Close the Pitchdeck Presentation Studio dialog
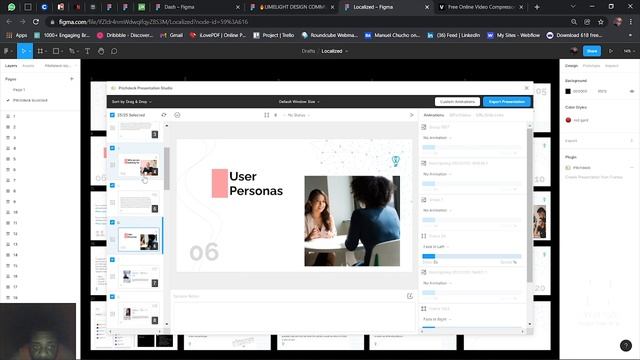This screenshot has width=640, height=360. point(527,88)
